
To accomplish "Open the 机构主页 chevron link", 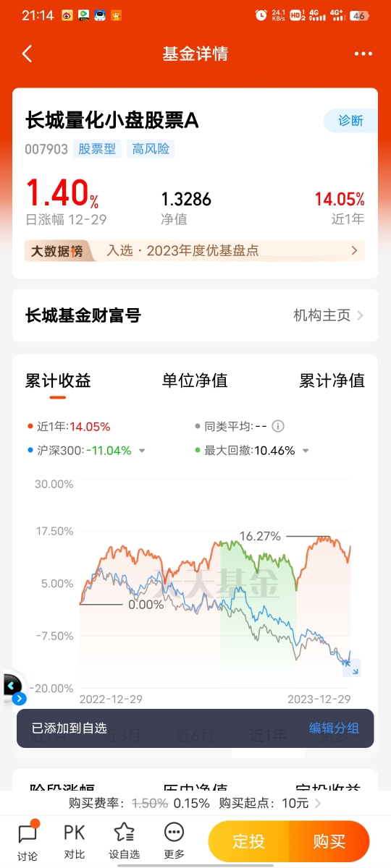I will point(328,315).
